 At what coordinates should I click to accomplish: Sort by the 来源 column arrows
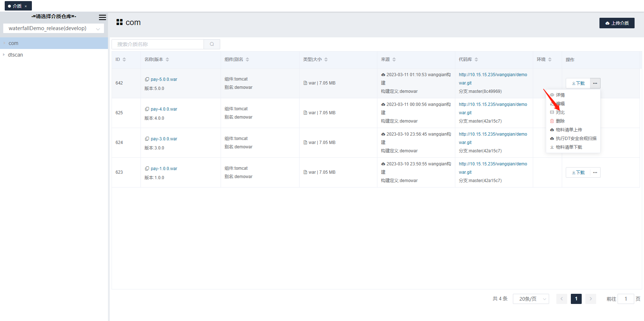tap(394, 59)
